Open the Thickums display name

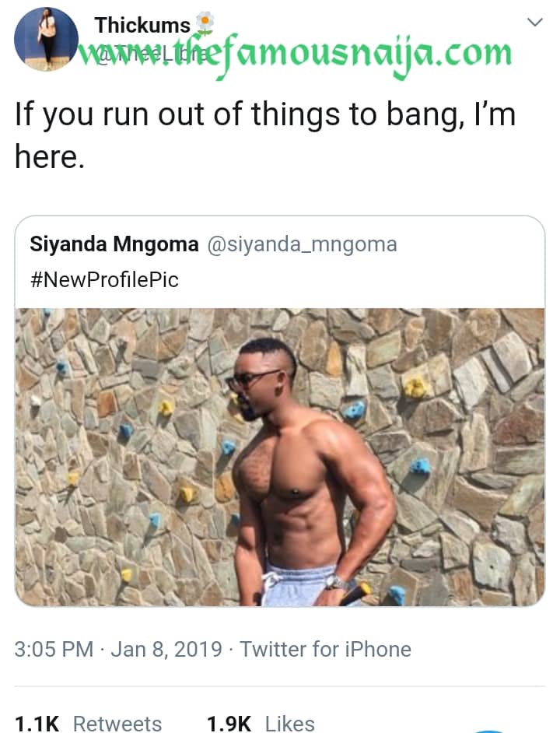[x=142, y=25]
